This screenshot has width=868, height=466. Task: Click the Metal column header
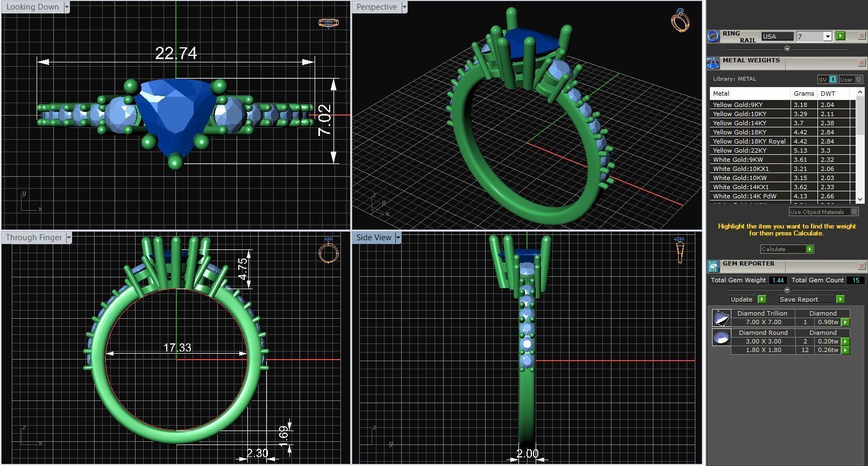click(x=750, y=94)
